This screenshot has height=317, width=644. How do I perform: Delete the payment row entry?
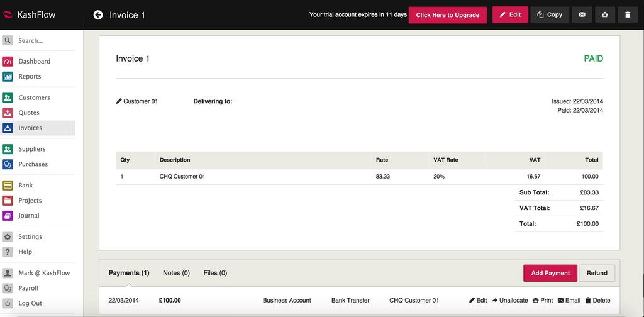click(x=597, y=301)
